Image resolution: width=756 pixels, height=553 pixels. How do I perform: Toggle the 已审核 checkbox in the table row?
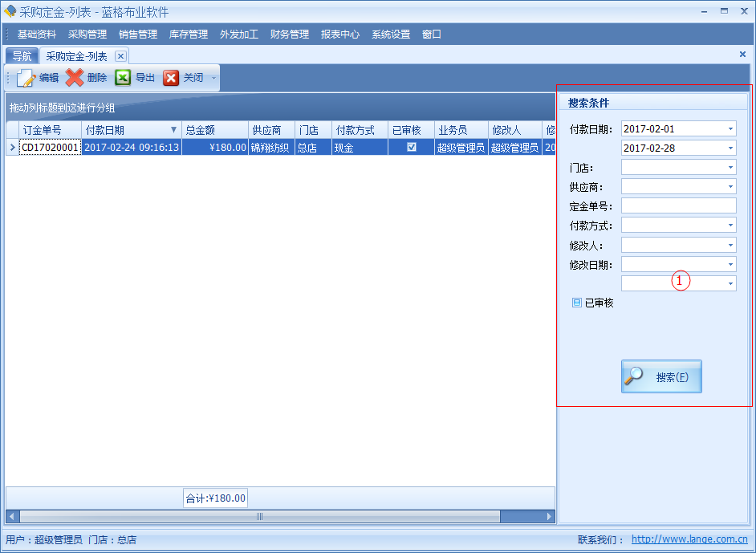click(412, 148)
